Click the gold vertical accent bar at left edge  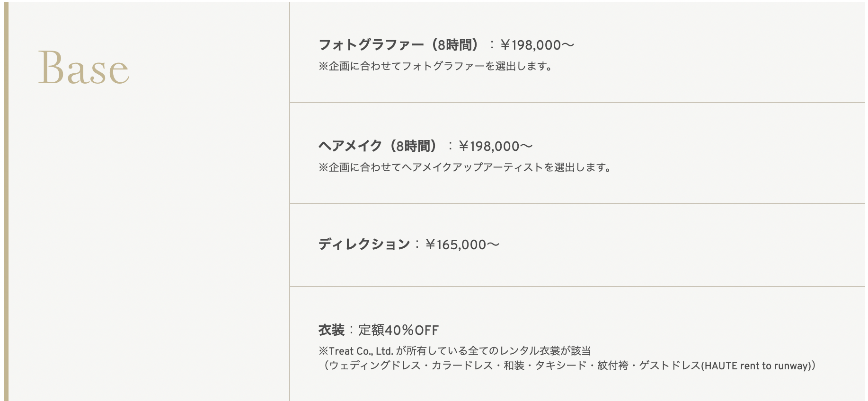point(6,201)
